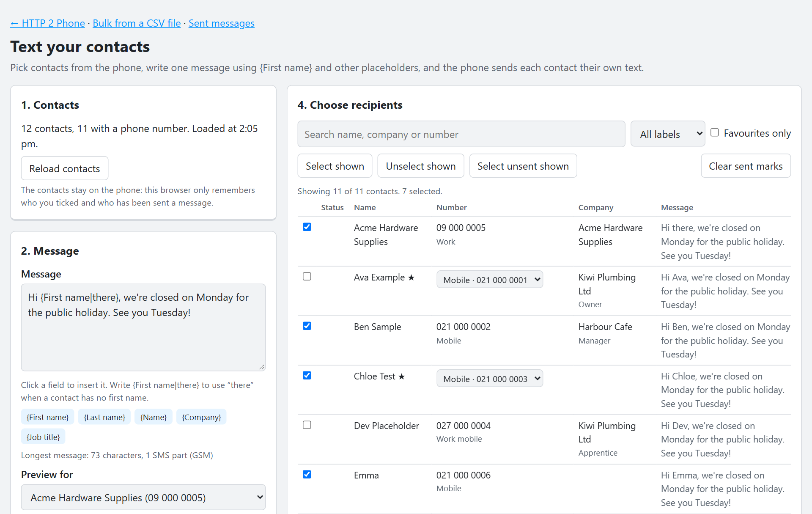Click into the Message textarea
This screenshot has height=514, width=812.
point(143,327)
